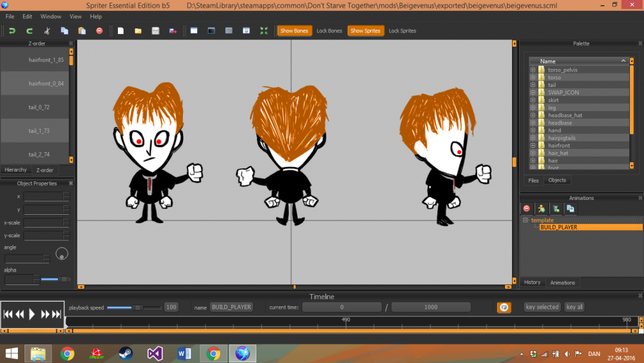Add a new entity in the Animations panel

[542, 209]
